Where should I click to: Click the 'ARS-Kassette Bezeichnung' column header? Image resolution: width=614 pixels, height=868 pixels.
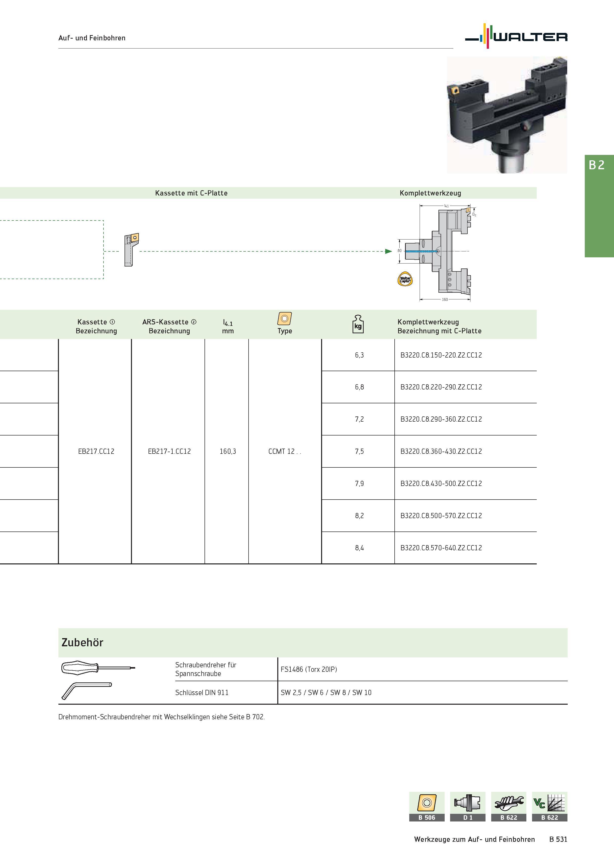pos(169,326)
